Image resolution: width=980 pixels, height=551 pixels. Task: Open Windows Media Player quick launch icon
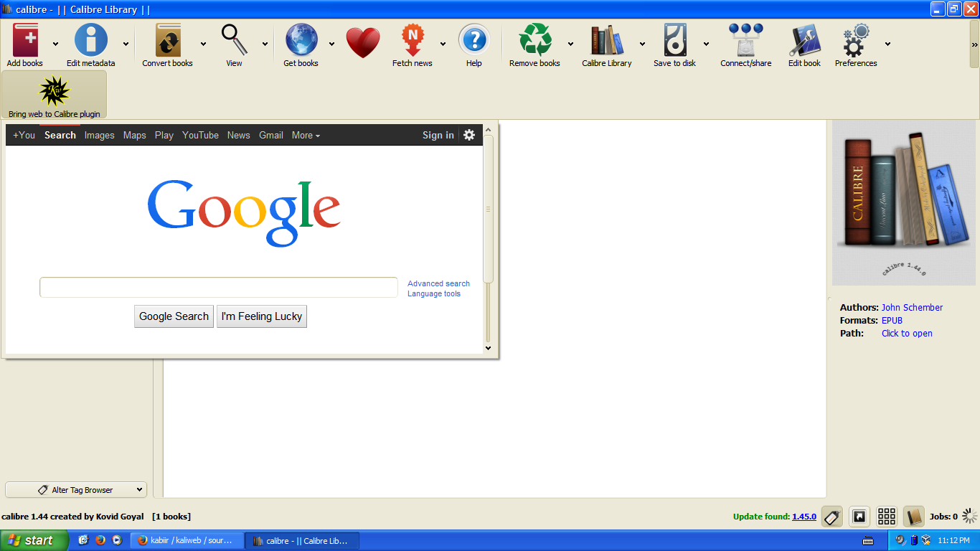coord(117,540)
